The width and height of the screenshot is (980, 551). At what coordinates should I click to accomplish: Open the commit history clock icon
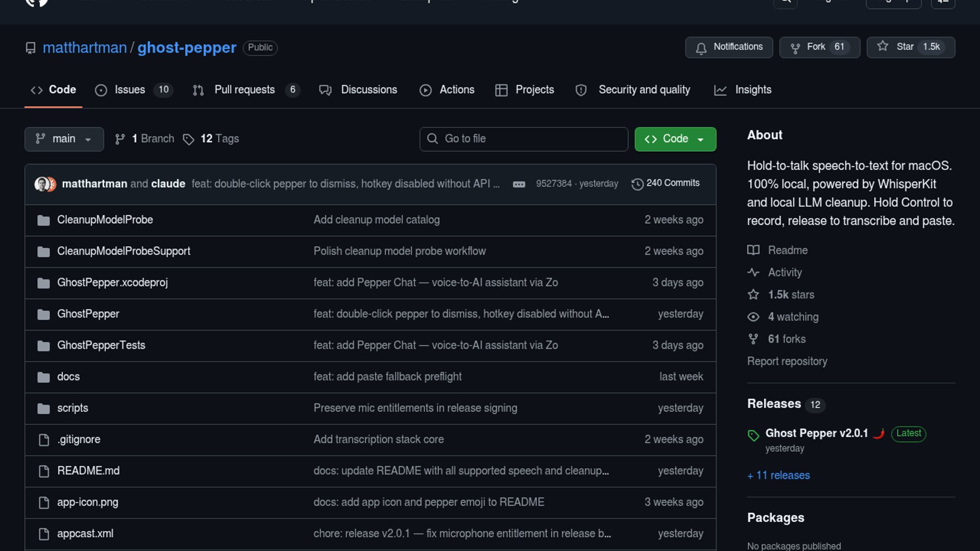(637, 184)
